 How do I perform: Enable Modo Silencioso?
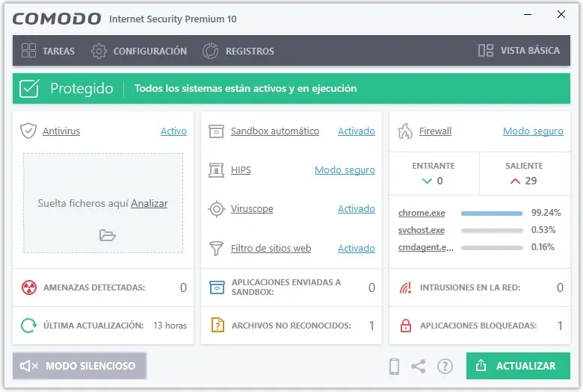(79, 366)
